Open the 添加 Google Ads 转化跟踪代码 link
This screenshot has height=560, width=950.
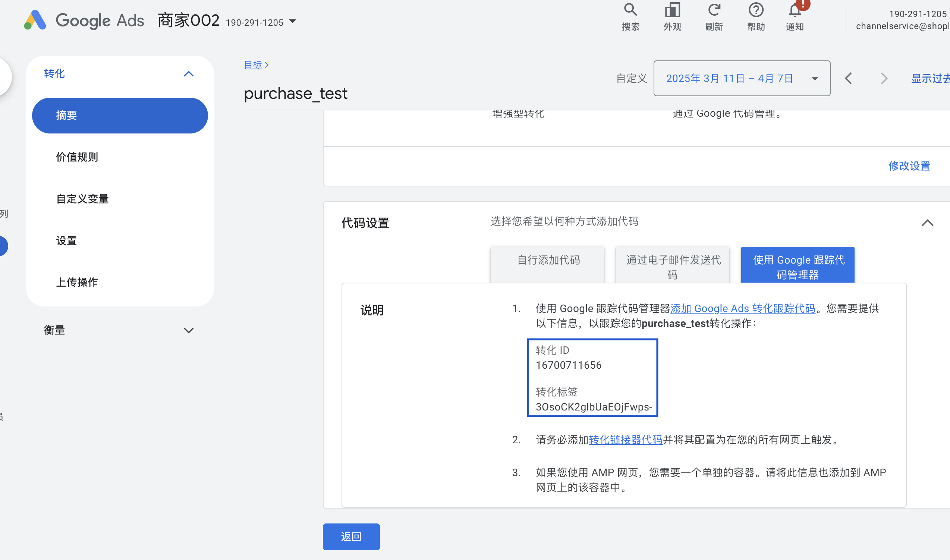[x=742, y=309]
